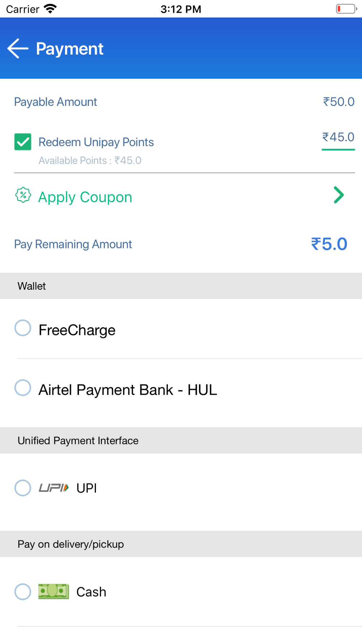The height and width of the screenshot is (644, 362).
Task: Click the UPI logo icon
Action: click(x=54, y=488)
